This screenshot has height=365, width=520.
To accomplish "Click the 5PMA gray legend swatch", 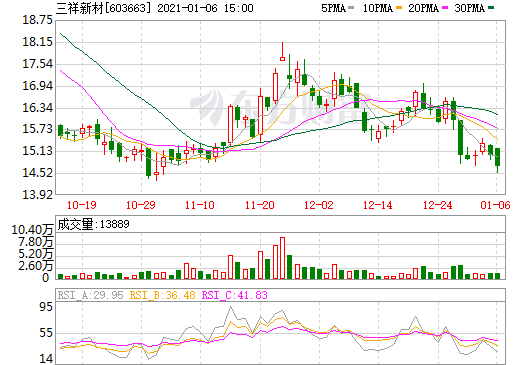I will (351, 8).
